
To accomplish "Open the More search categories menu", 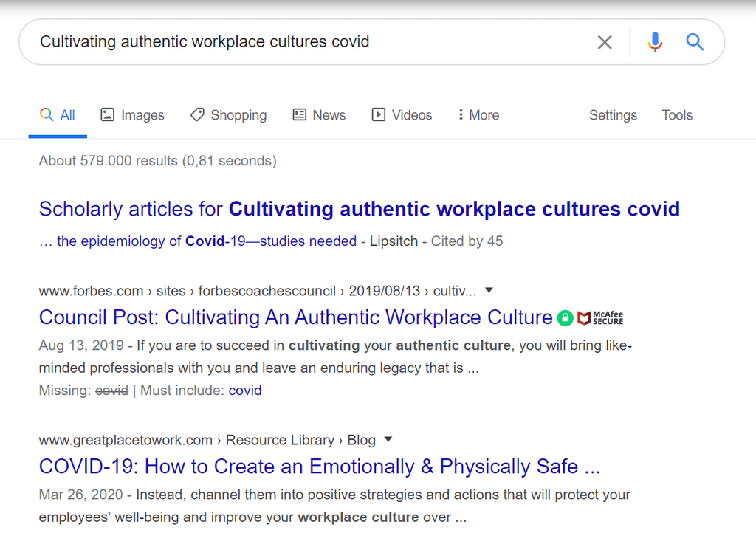I will (x=478, y=115).
